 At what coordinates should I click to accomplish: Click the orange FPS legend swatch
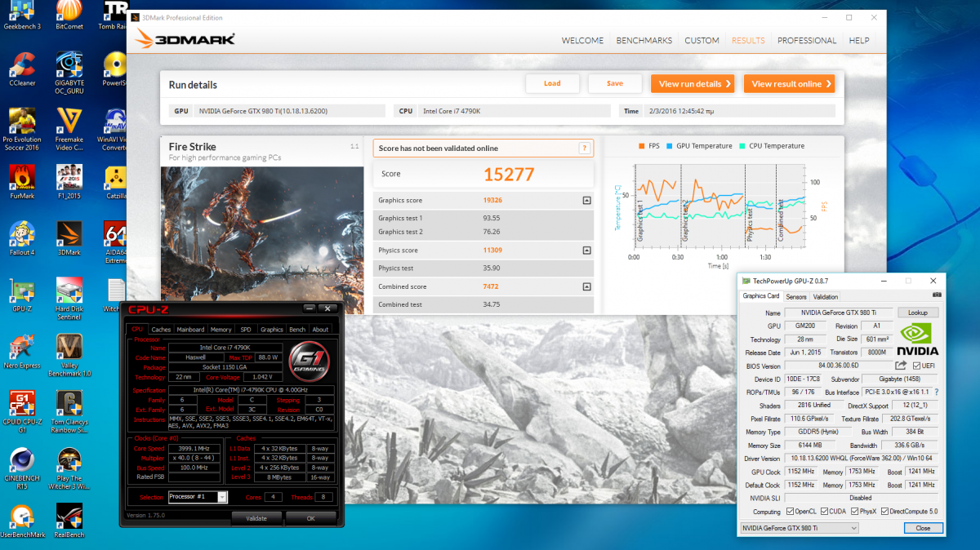point(642,146)
